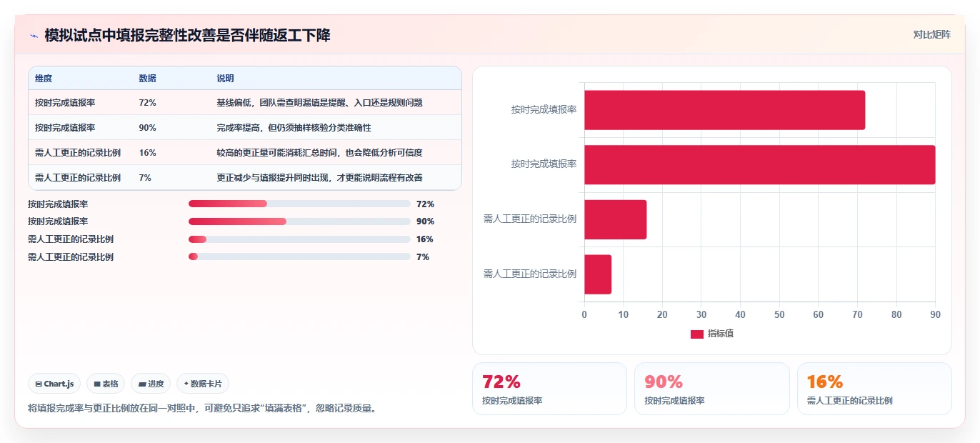Click the 90% value beside the progress bar

click(x=425, y=221)
